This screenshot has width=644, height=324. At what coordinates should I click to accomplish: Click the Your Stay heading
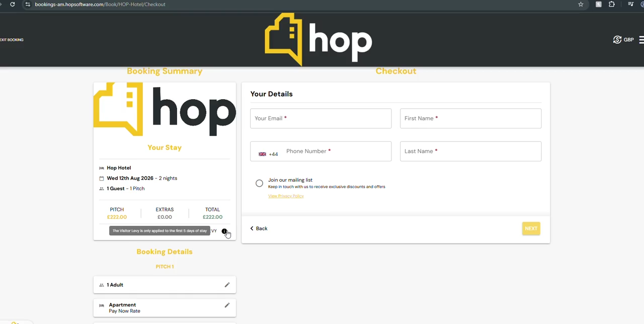pos(165,147)
